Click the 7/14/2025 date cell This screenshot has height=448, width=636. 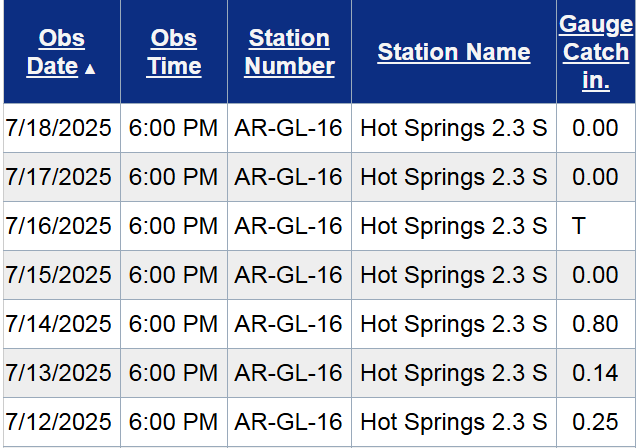tap(59, 324)
